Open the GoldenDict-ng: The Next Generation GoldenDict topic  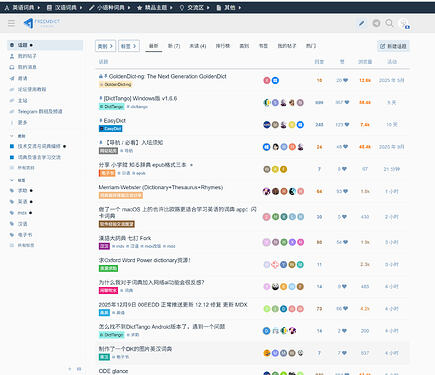pos(168,76)
